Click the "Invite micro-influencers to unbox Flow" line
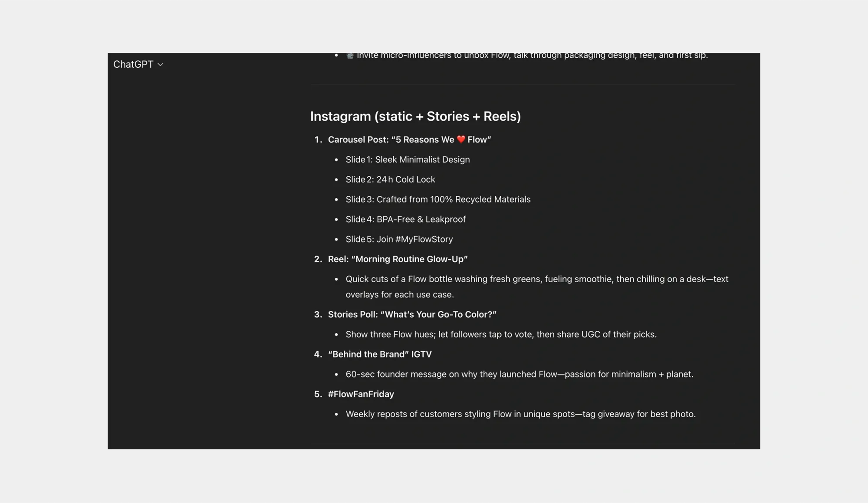Image resolution: width=868 pixels, height=503 pixels. pos(526,56)
